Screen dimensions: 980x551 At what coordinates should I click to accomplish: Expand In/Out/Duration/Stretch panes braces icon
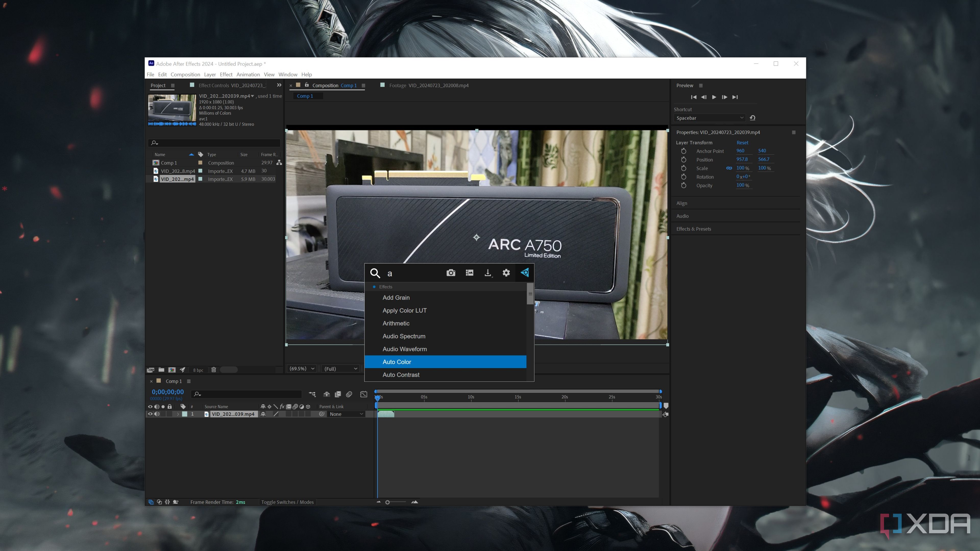167,502
